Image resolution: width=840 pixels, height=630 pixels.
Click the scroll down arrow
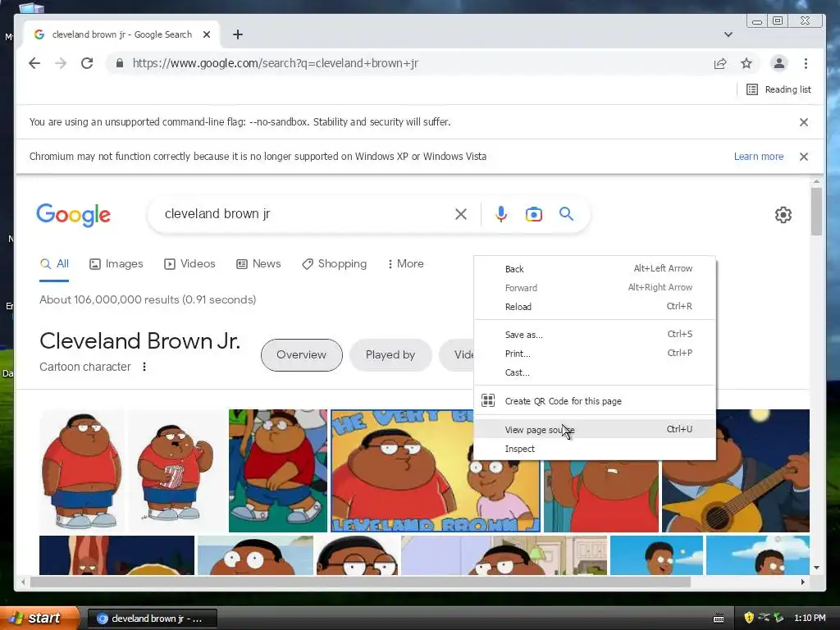816,568
